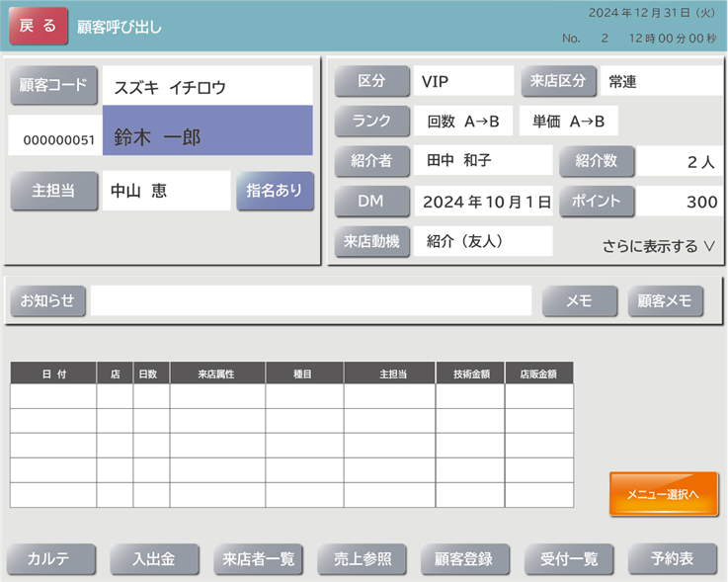Open 来店者一覧 from bottom menu

(x=258, y=558)
